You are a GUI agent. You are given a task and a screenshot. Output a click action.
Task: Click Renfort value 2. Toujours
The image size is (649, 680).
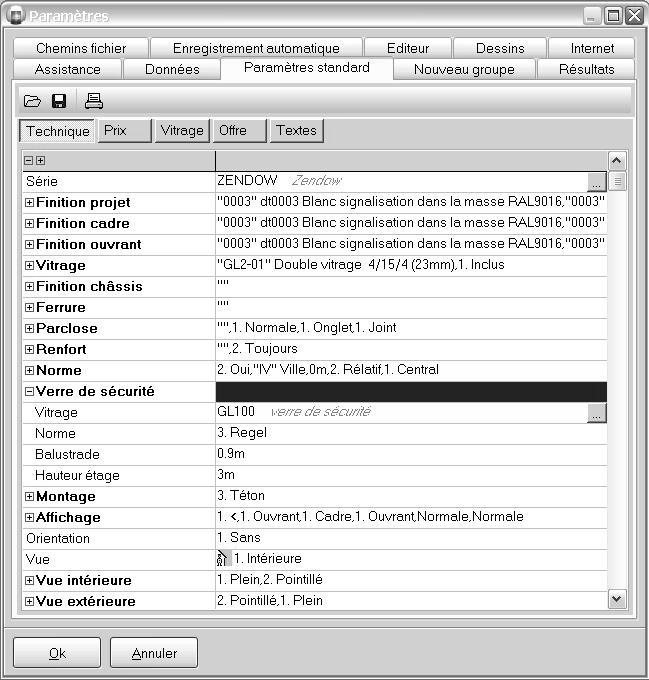click(411, 349)
